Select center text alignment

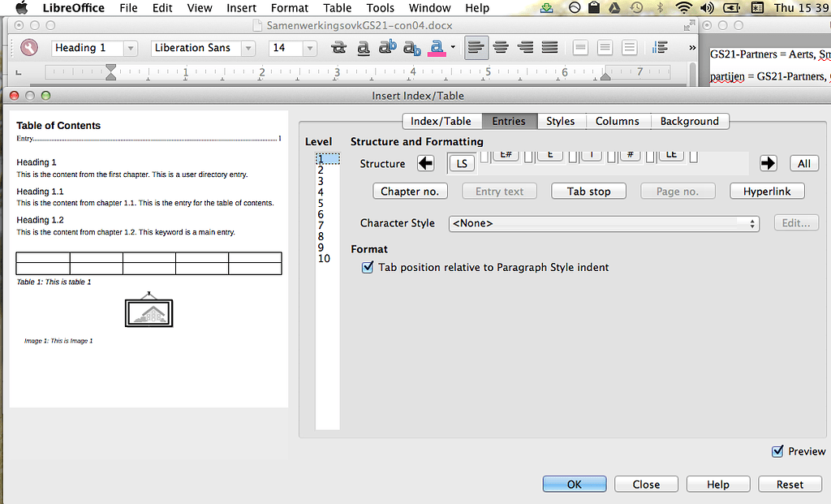tap(501, 48)
